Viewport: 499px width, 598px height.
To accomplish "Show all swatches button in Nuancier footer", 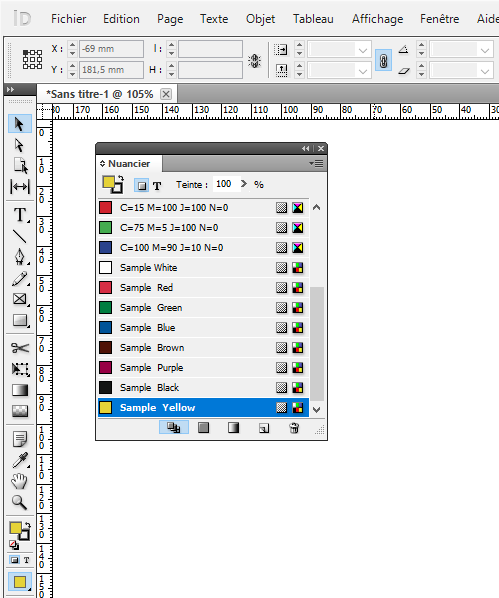I will coord(174,428).
